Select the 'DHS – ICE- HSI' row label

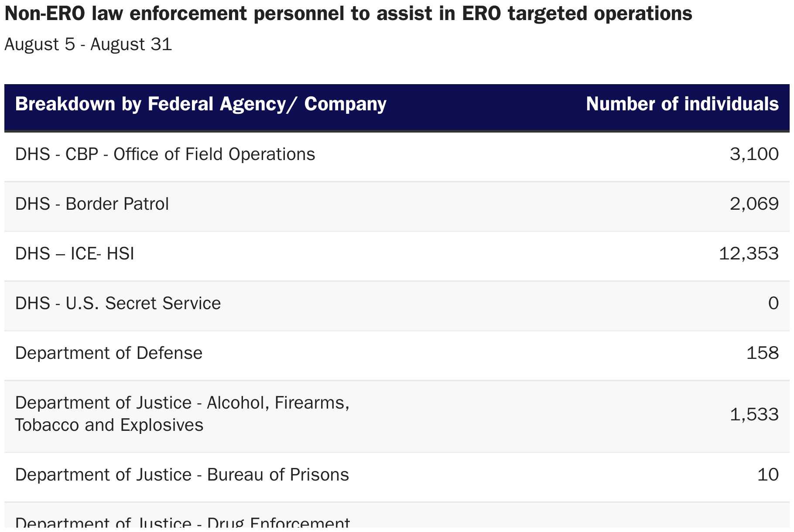tap(75, 254)
